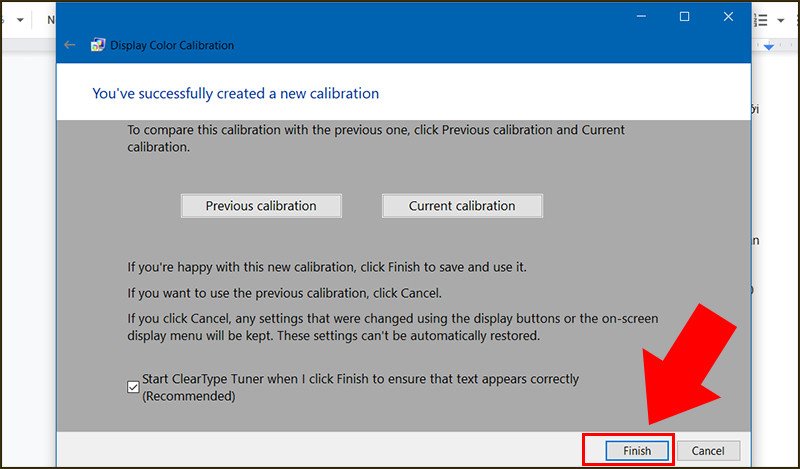Open the dropdown arrow at top-left toolbar
800x469 pixels.
point(20,19)
